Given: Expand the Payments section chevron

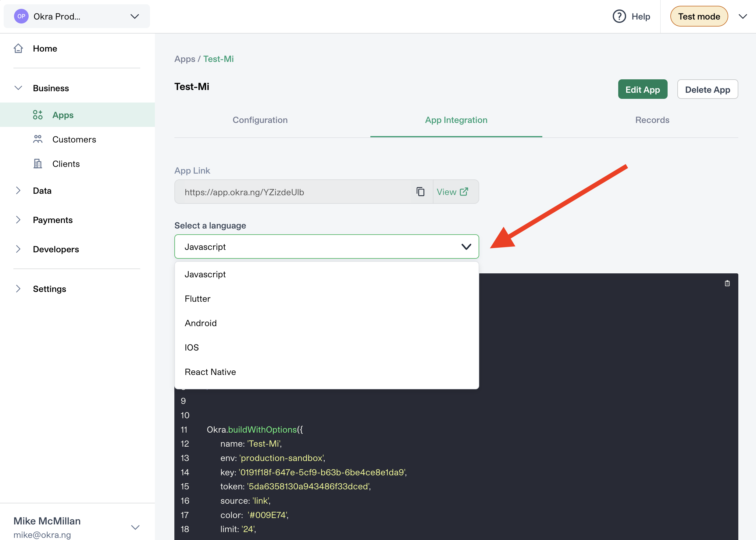Looking at the screenshot, I should (18, 219).
